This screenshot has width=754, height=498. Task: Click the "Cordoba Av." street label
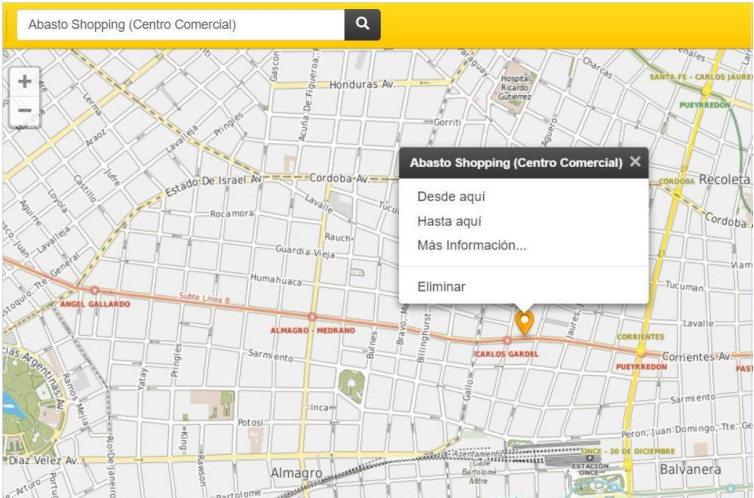pos(339,178)
